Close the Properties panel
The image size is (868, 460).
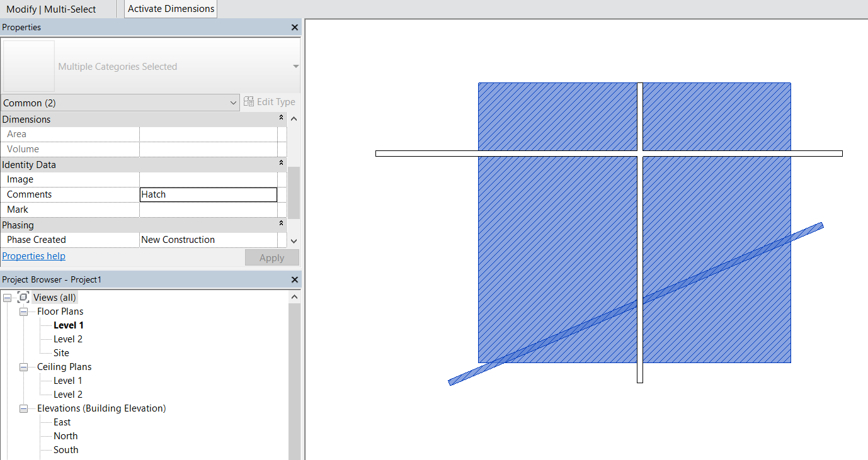coord(295,28)
